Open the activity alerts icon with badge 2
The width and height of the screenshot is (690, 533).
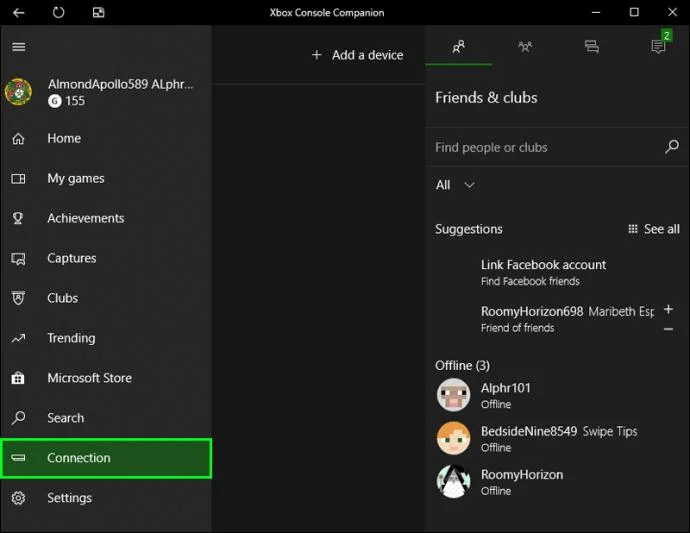pyautogui.click(x=659, y=46)
